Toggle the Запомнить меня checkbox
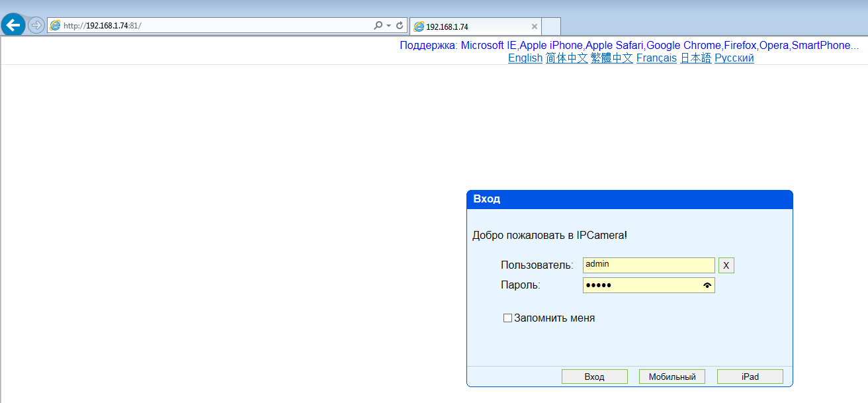 pos(508,318)
